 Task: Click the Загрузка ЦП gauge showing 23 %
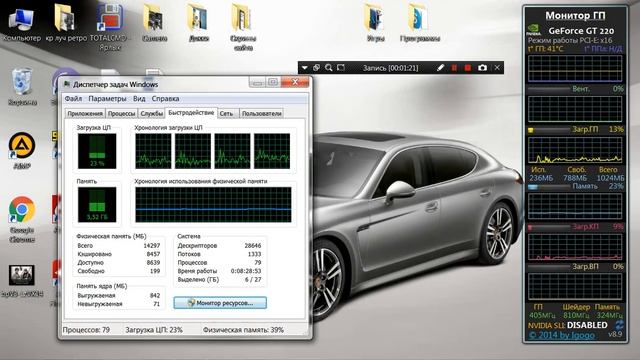(x=97, y=151)
